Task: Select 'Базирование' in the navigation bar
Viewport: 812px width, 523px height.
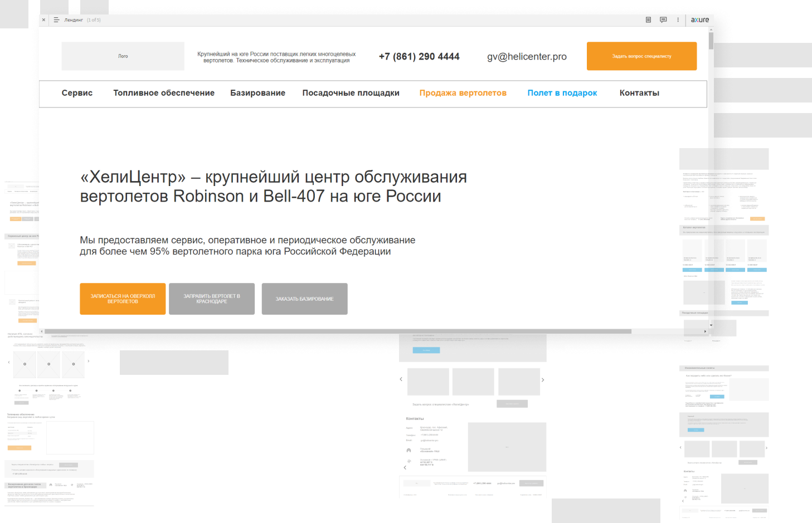Action: click(x=257, y=93)
